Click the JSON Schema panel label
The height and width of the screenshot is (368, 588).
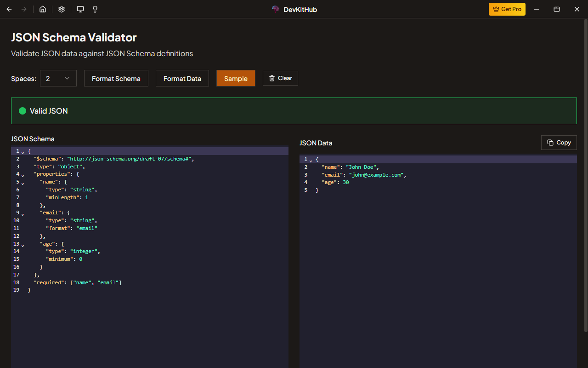point(33,139)
